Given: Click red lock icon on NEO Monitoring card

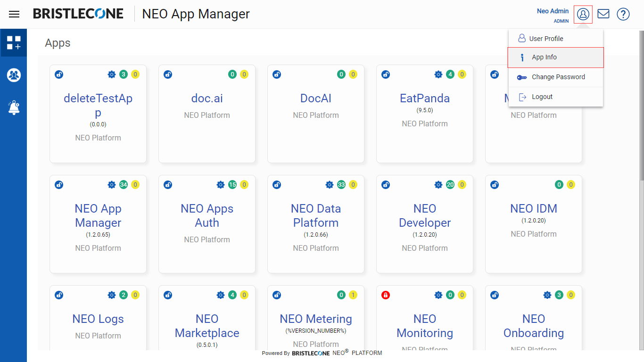Looking at the screenshot, I should pos(386,295).
